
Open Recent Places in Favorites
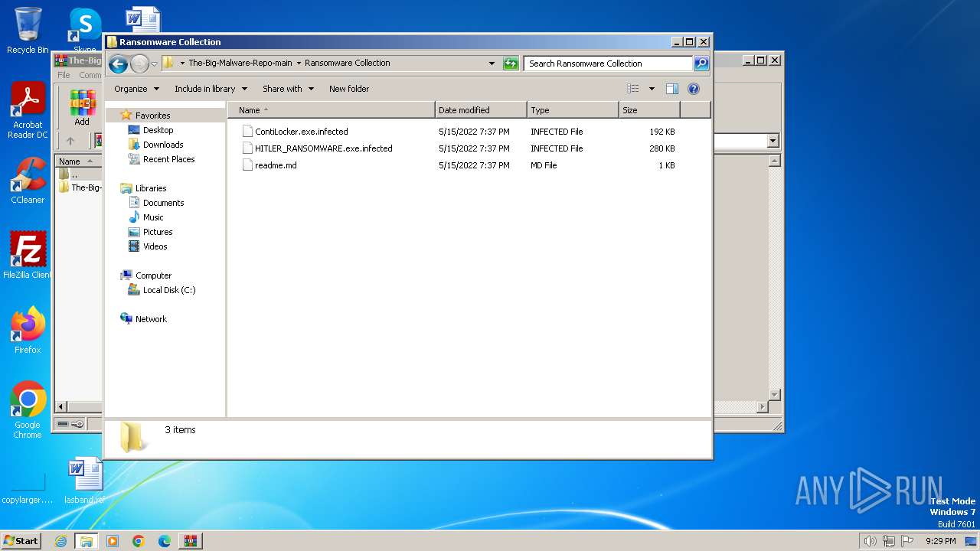pyautogui.click(x=168, y=159)
